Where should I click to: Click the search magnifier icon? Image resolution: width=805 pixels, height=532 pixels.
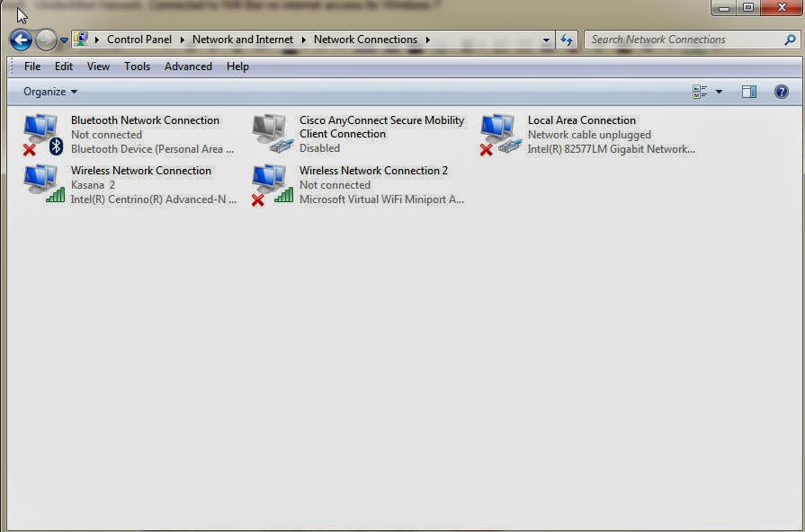click(791, 40)
